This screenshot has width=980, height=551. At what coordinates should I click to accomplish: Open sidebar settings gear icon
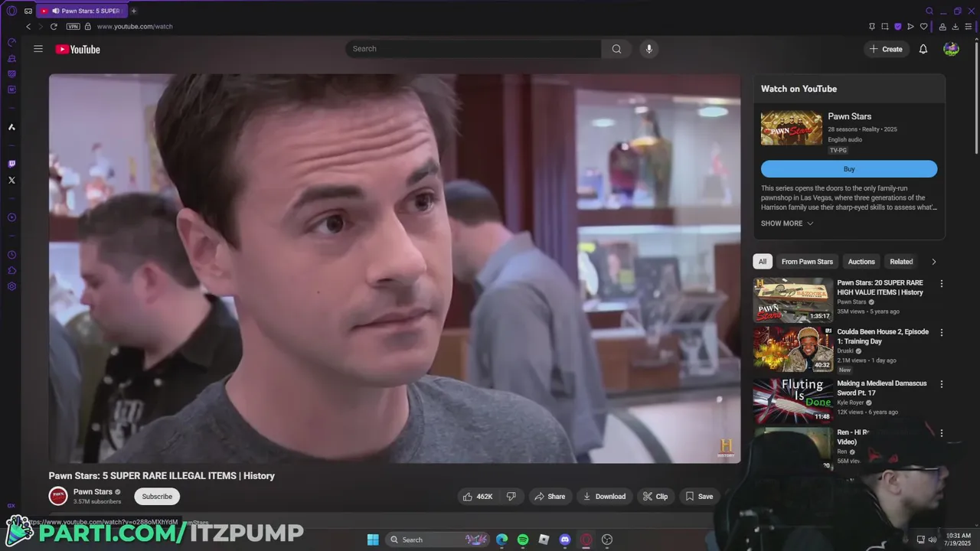pos(11,286)
